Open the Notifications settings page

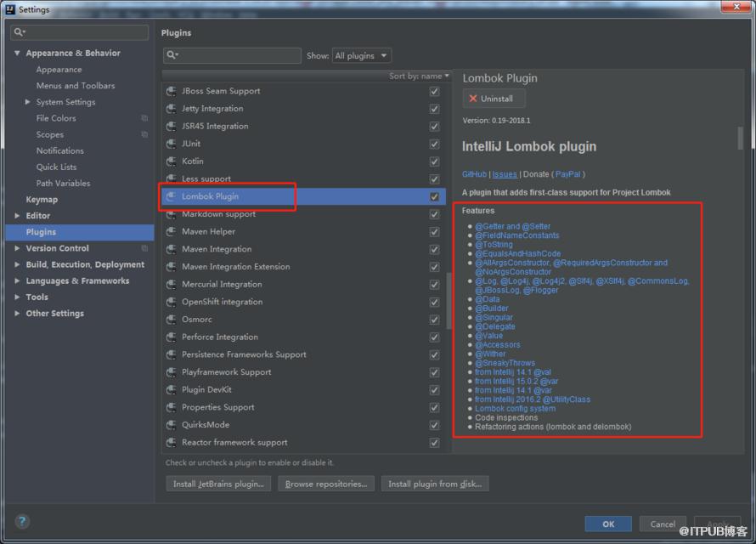59,151
